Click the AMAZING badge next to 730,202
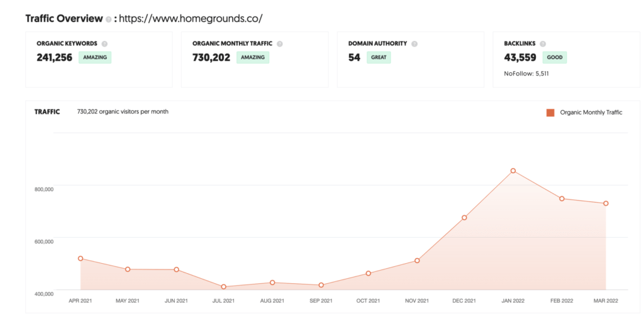Screen dimensions: 644x321 [253, 57]
